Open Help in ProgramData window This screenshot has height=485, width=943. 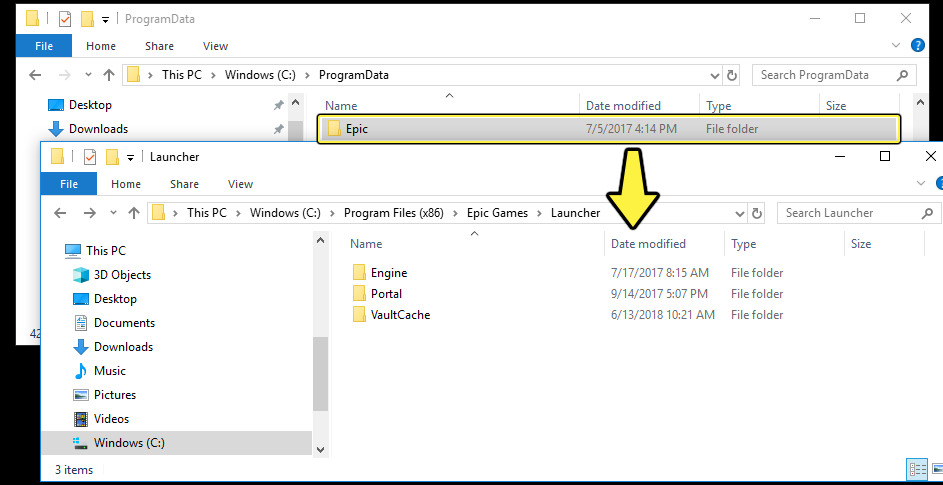click(917, 45)
